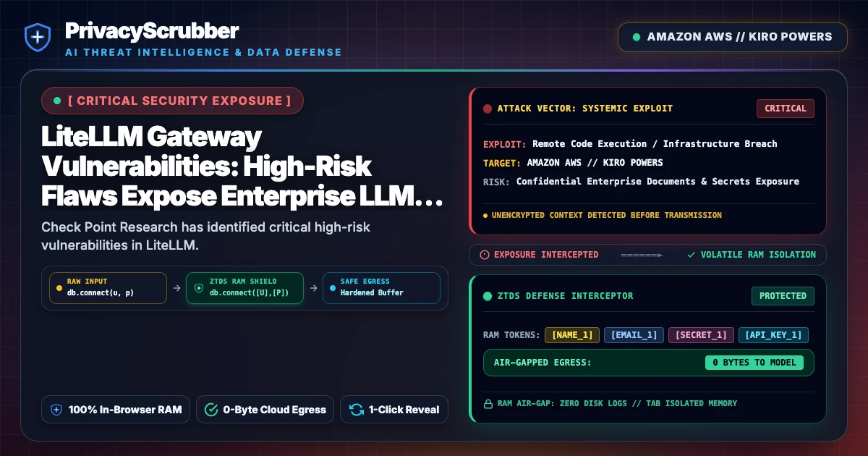Click the green dot beside ZTDS Defense Interceptor
The image size is (868, 456).
(488, 296)
